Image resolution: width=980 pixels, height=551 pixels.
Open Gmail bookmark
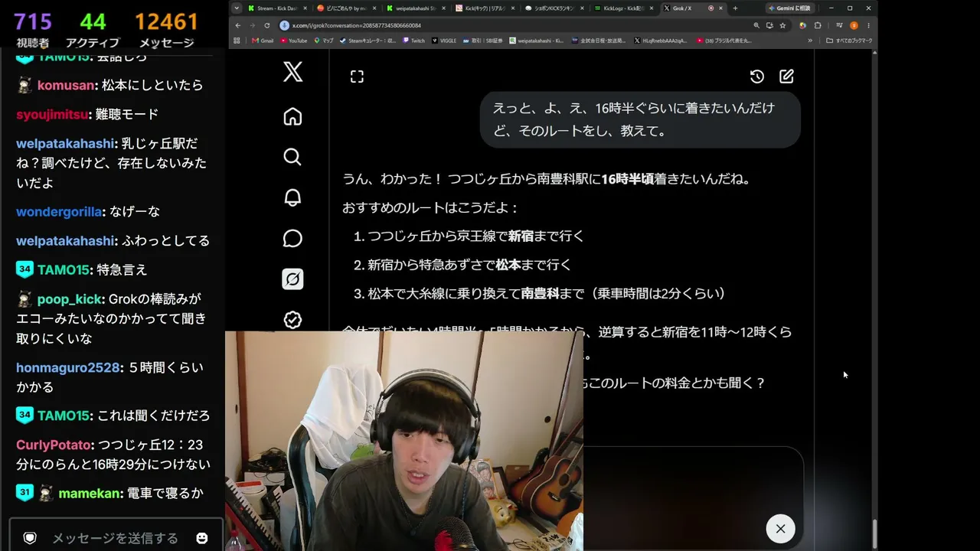[263, 41]
